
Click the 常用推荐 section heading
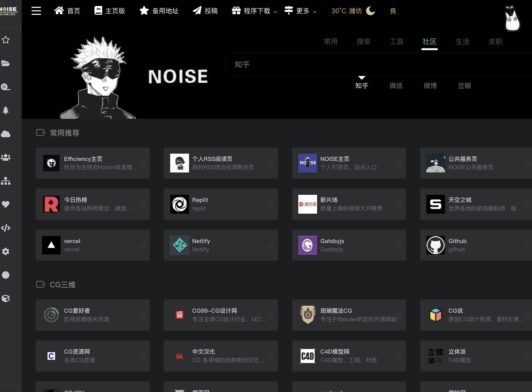(64, 133)
